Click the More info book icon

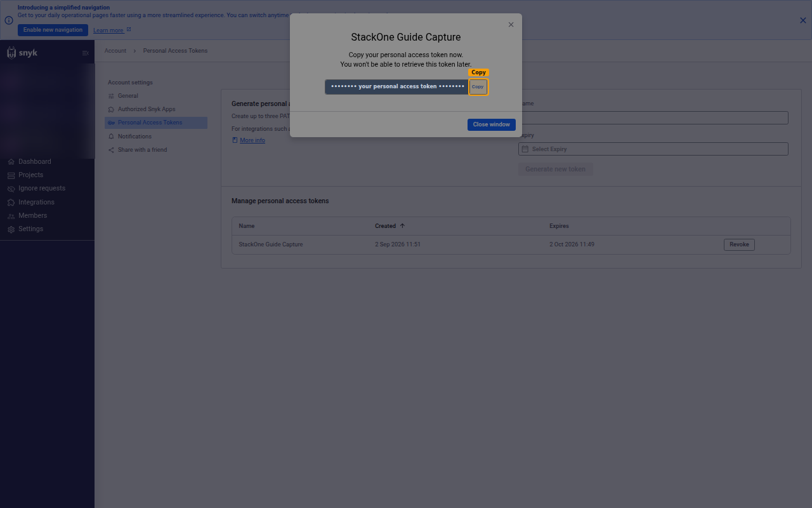[x=235, y=140]
